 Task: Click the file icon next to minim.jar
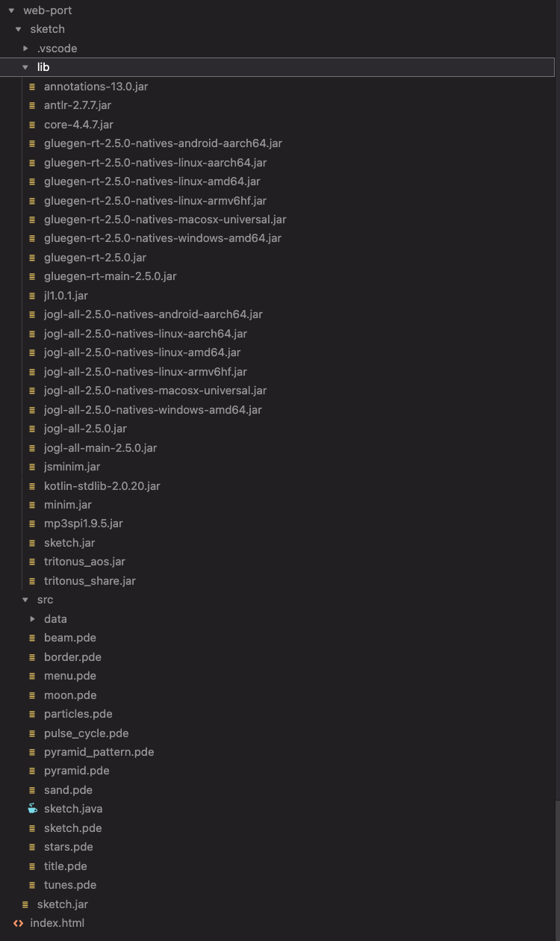tap(32, 505)
